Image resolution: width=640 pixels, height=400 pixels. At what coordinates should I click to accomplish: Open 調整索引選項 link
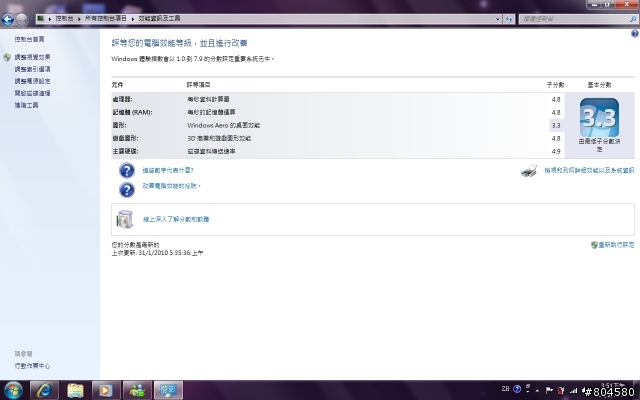coord(33,69)
